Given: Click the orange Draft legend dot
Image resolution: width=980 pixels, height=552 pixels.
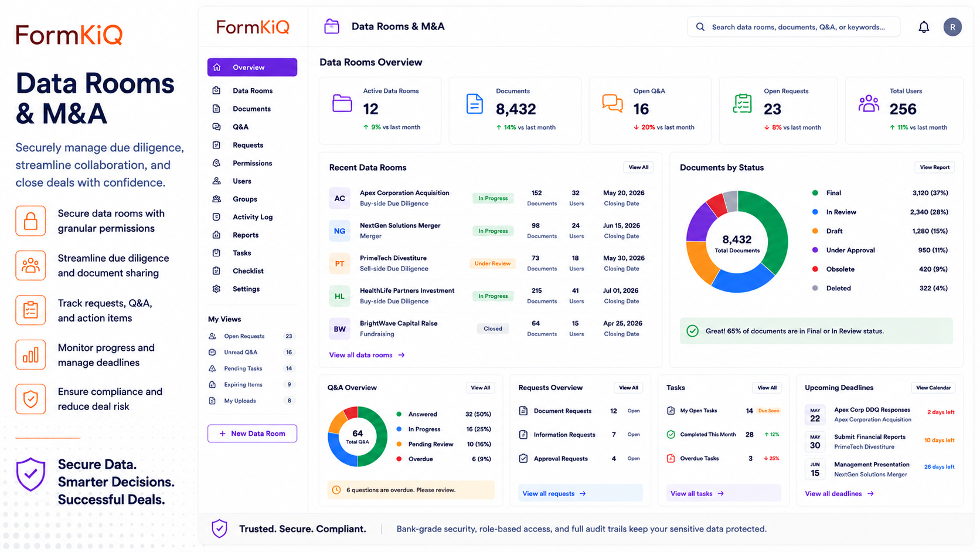Looking at the screenshot, I should point(815,231).
